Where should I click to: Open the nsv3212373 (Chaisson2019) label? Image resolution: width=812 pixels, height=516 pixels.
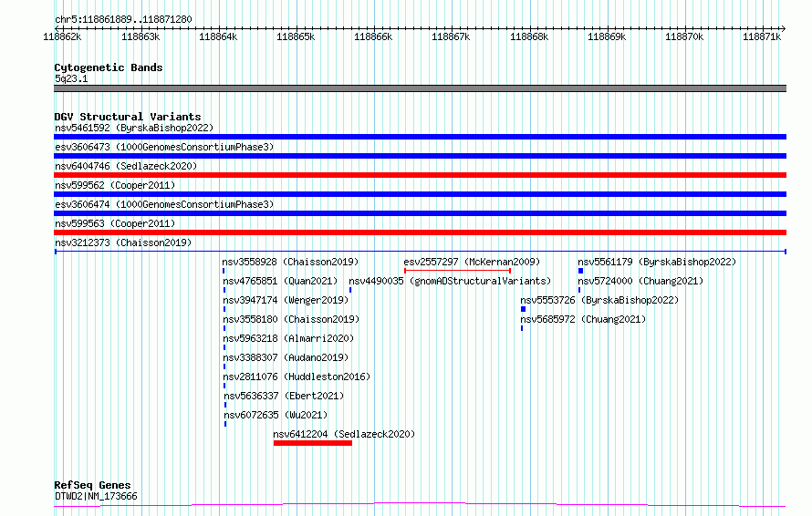(x=123, y=243)
